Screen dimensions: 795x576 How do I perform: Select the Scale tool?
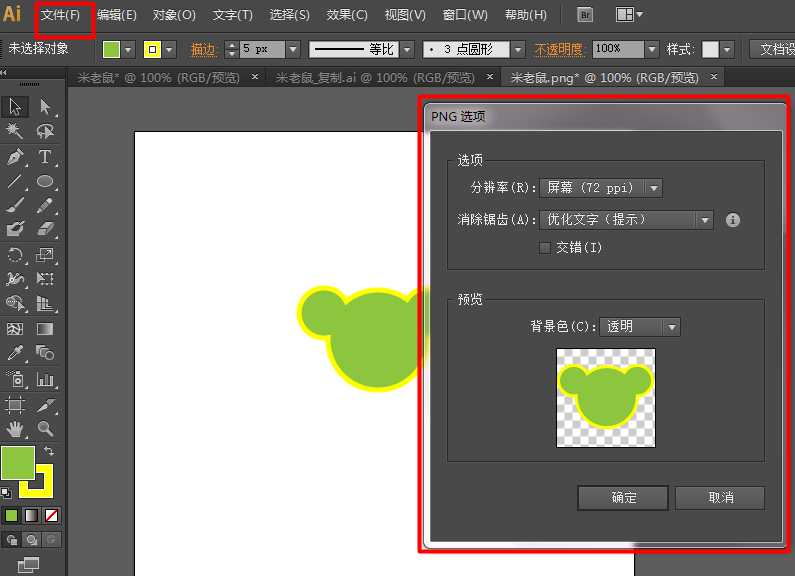point(45,255)
